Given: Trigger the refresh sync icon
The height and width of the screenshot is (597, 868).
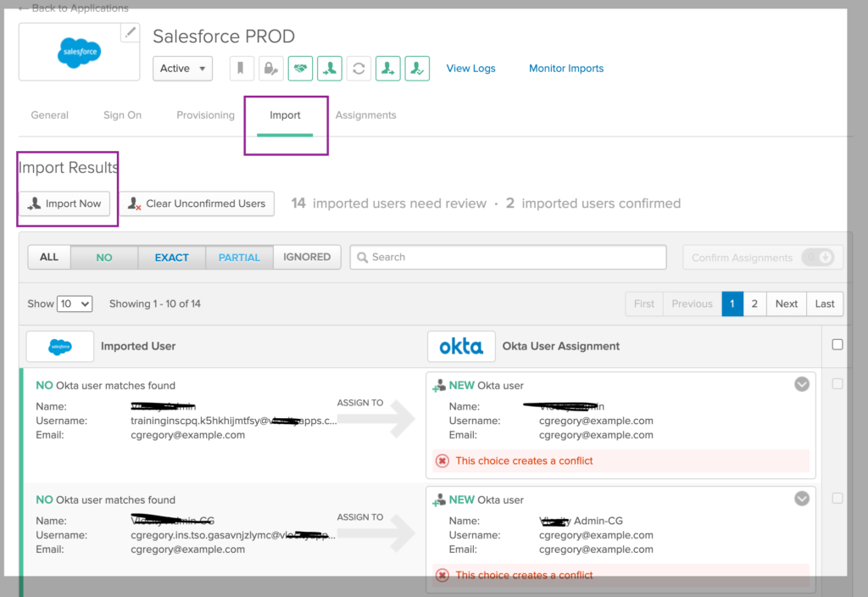Looking at the screenshot, I should (x=358, y=68).
